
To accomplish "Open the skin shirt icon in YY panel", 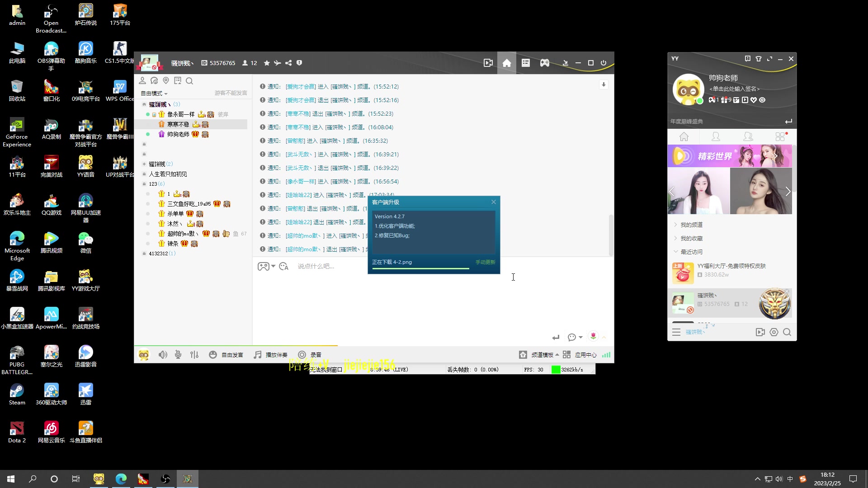I will 759,59.
